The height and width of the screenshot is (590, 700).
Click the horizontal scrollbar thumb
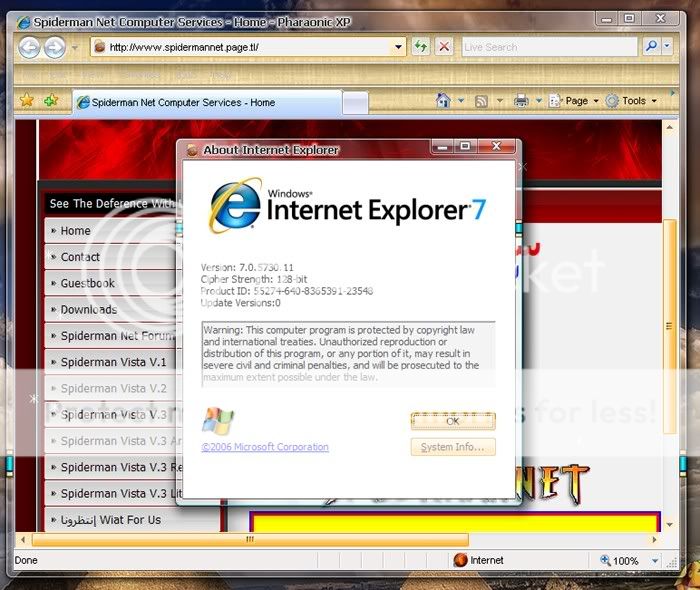250,540
